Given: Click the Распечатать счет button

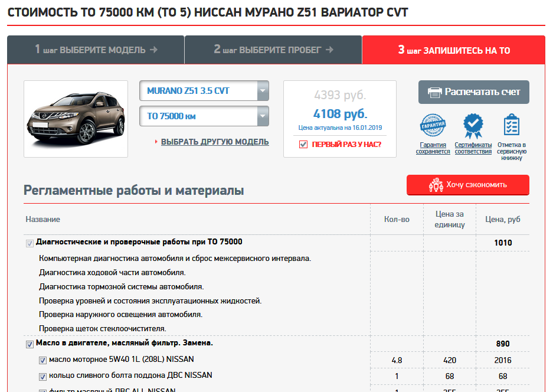Looking at the screenshot, I should 474,92.
